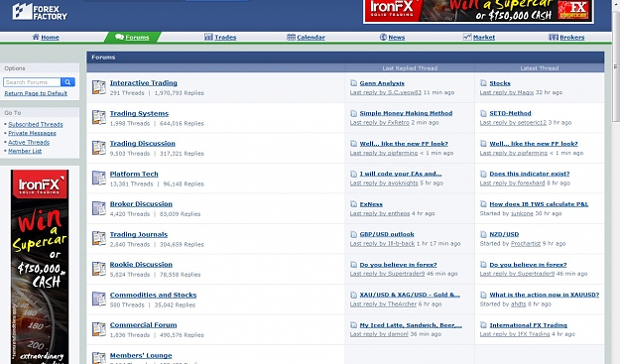Viewport: 620px width, 364px height.
Task: Click thread icon beside ExNess
Action: coord(353,204)
